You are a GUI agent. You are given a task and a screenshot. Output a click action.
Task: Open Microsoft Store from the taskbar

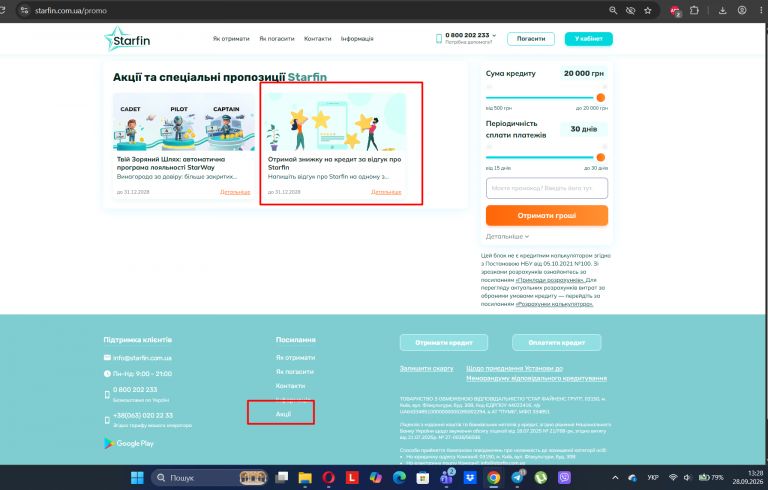click(x=423, y=477)
